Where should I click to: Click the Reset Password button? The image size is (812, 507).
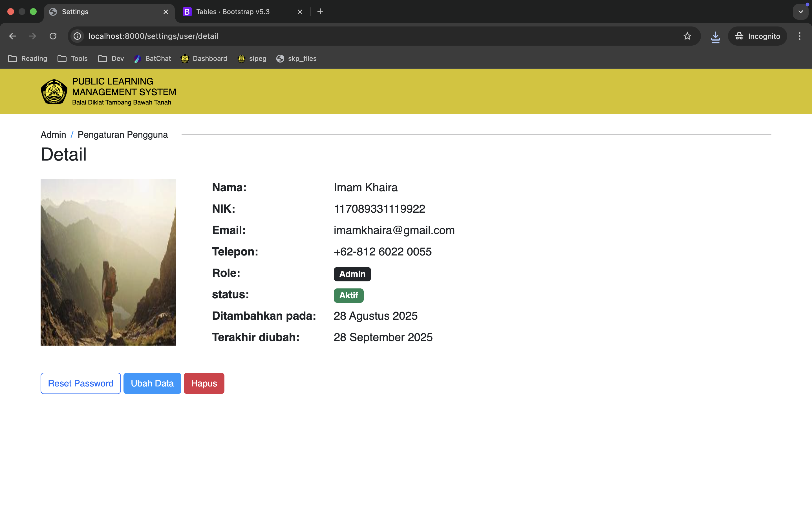(x=81, y=383)
